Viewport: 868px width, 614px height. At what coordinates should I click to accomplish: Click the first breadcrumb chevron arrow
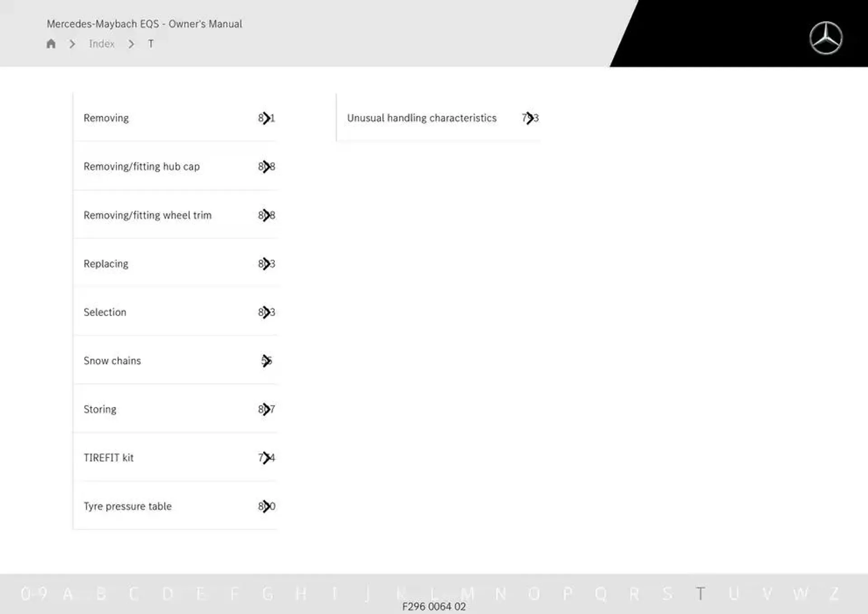(x=72, y=43)
